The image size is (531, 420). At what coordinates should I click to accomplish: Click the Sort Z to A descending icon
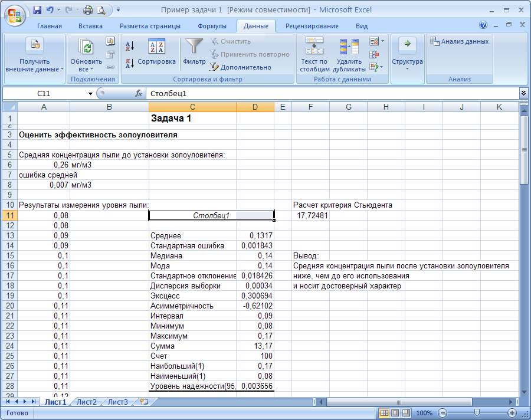pos(130,63)
